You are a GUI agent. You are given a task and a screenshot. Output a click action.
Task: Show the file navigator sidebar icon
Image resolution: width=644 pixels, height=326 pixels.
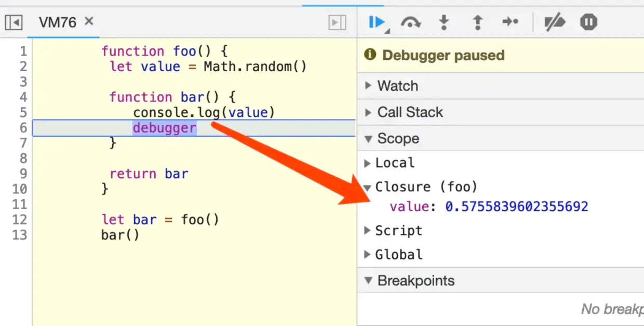14,22
